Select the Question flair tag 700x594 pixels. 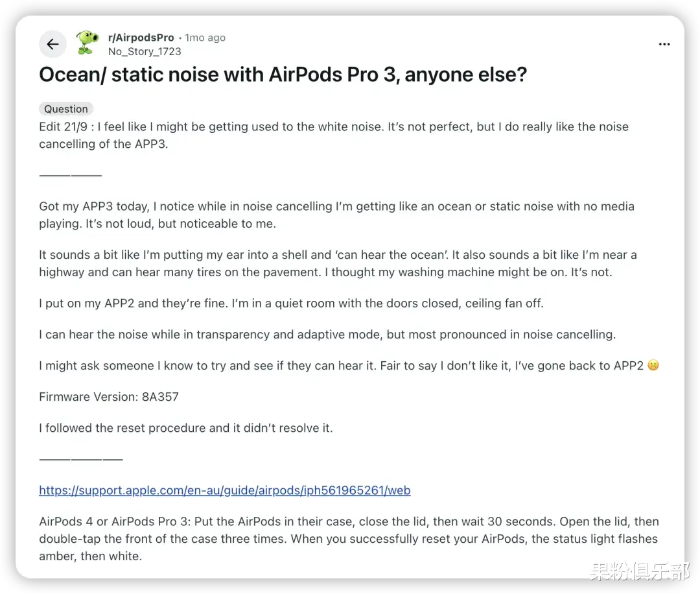pos(66,109)
